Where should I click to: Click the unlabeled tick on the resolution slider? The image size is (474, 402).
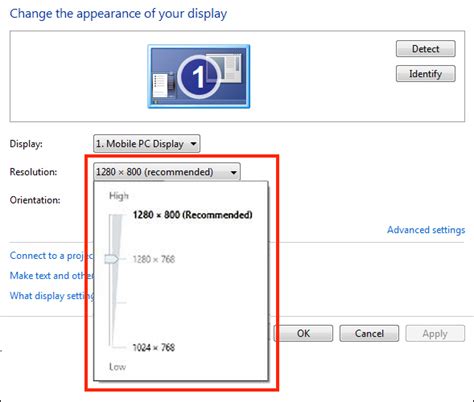point(121,303)
